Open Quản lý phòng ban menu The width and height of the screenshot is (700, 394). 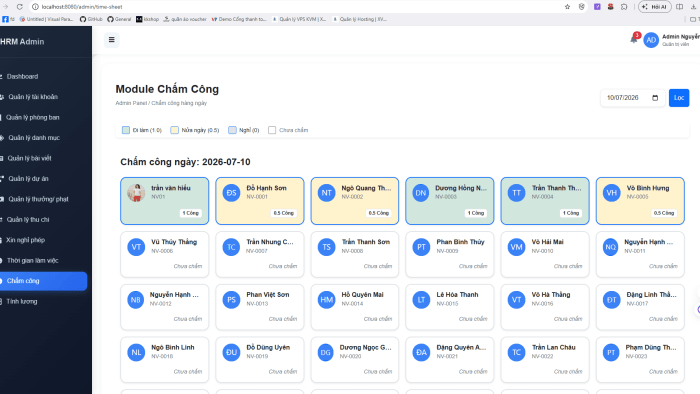click(x=33, y=117)
